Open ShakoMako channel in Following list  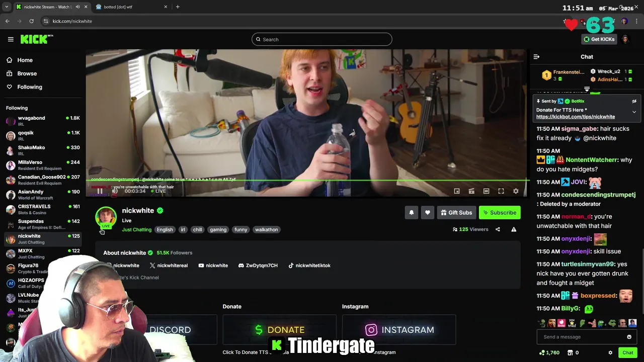click(x=43, y=150)
